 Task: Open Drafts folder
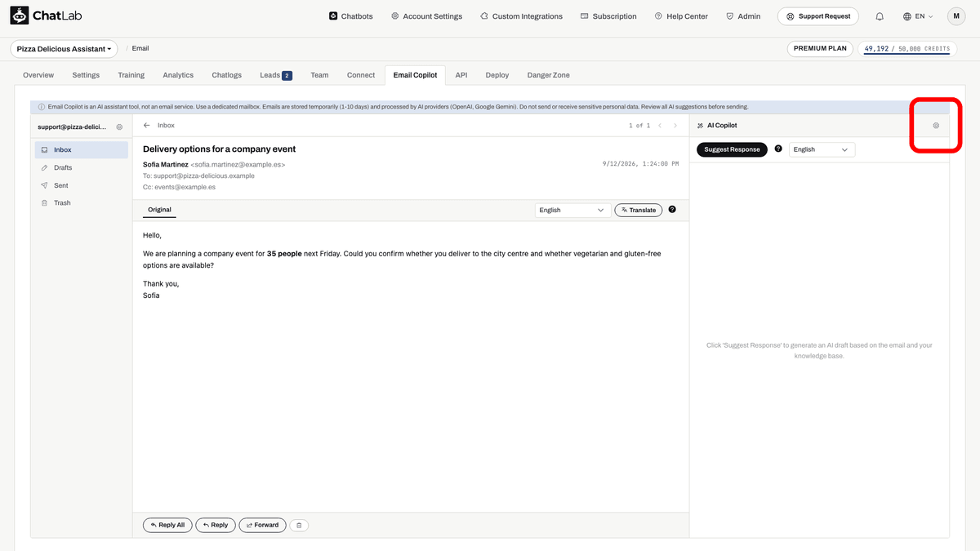(82, 167)
